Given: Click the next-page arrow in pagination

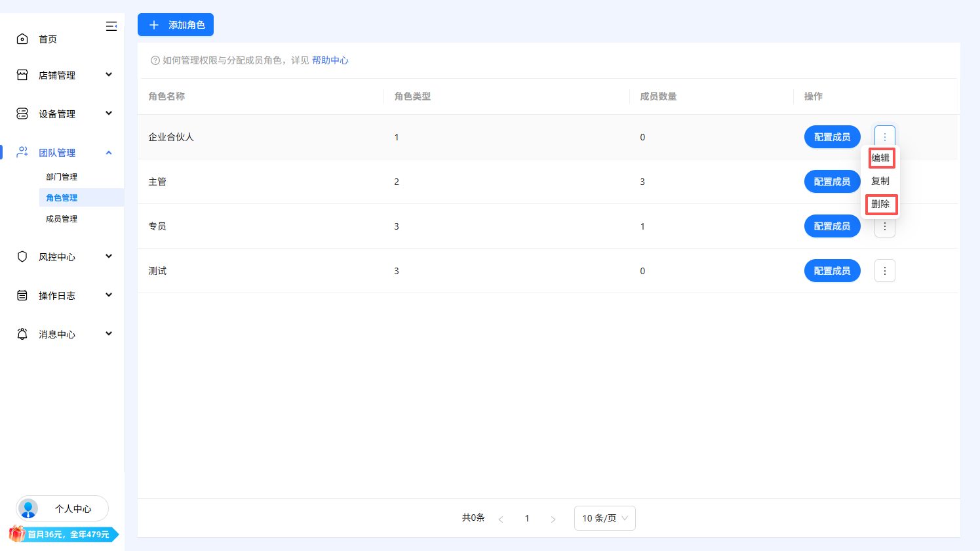Looking at the screenshot, I should [x=553, y=518].
